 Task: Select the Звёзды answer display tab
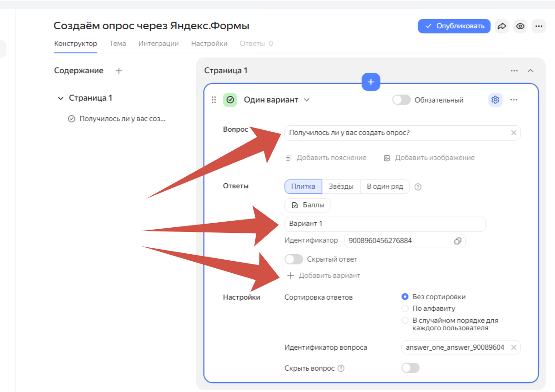tap(342, 186)
